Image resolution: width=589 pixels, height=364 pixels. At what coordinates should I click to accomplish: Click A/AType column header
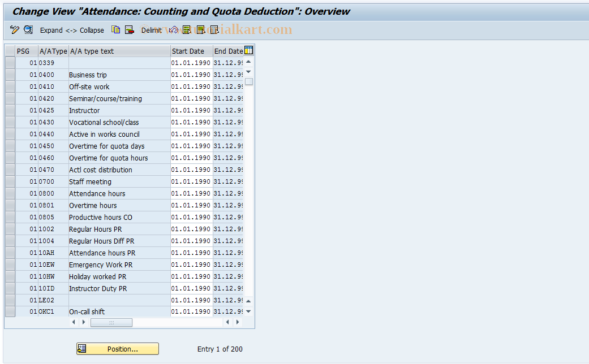[x=53, y=51]
